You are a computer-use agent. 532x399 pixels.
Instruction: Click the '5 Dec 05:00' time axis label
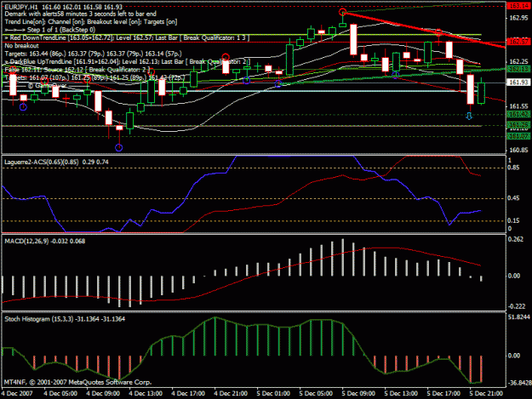[x=316, y=394]
